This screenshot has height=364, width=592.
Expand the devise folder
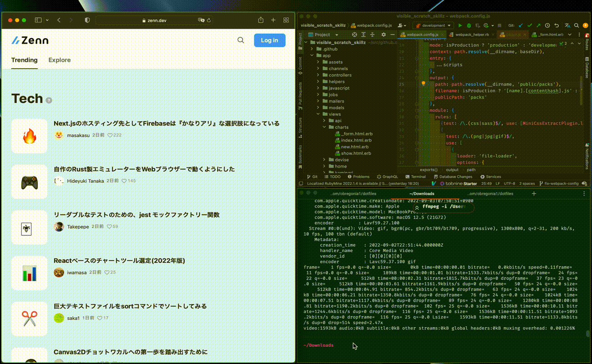point(325,160)
